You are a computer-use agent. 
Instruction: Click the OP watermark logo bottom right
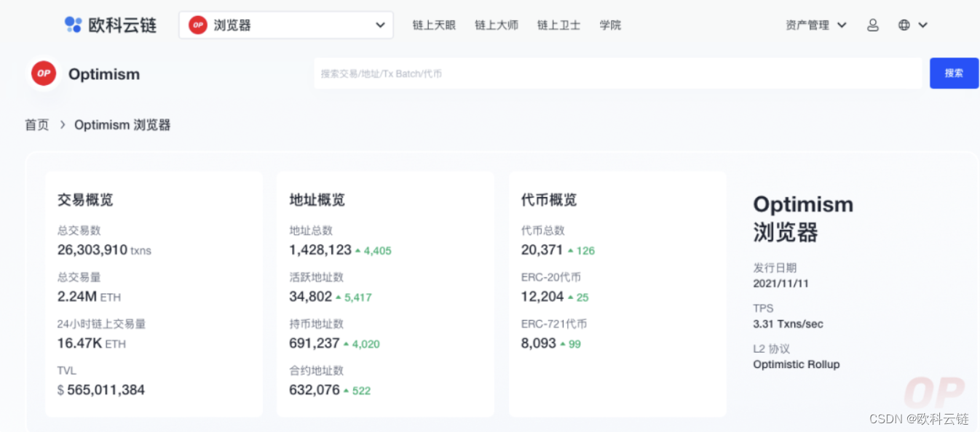pos(936,393)
